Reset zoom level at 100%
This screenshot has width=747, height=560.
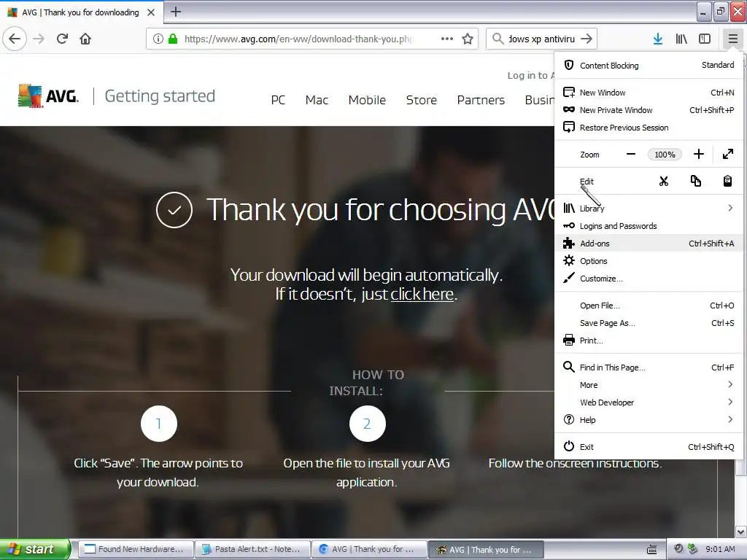coord(665,155)
